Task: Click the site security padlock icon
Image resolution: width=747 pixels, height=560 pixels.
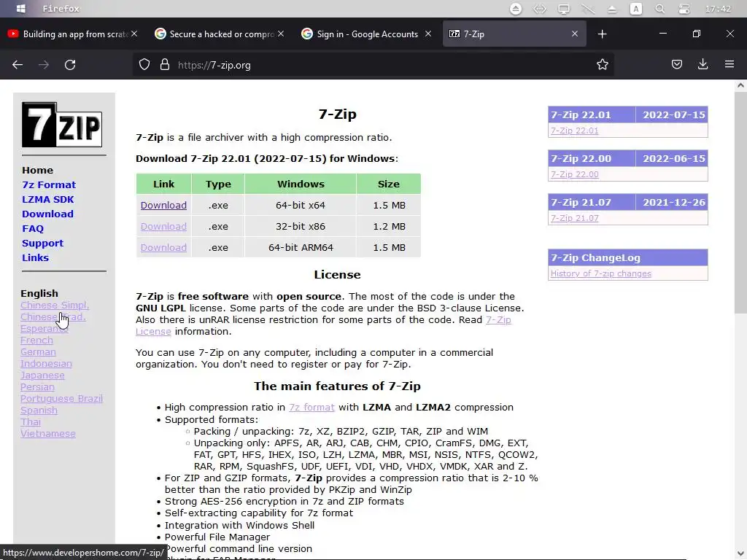Action: (x=165, y=65)
